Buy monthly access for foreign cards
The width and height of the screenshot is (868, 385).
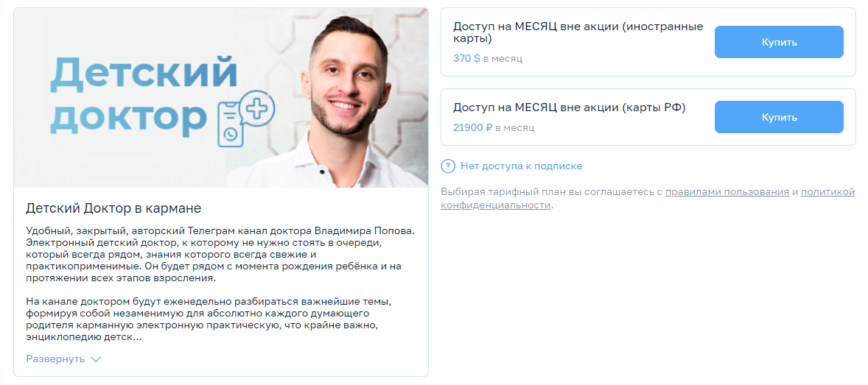tap(779, 42)
